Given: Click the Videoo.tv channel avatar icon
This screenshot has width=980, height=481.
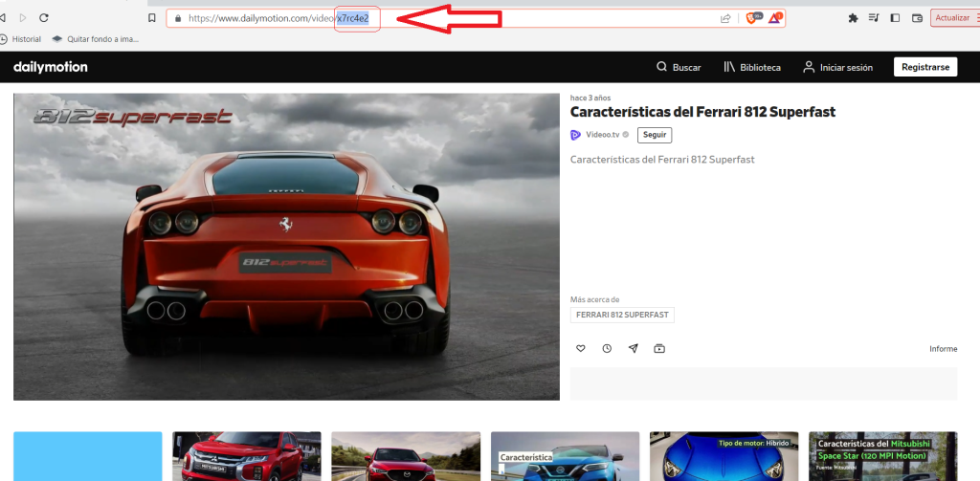Looking at the screenshot, I should point(575,135).
